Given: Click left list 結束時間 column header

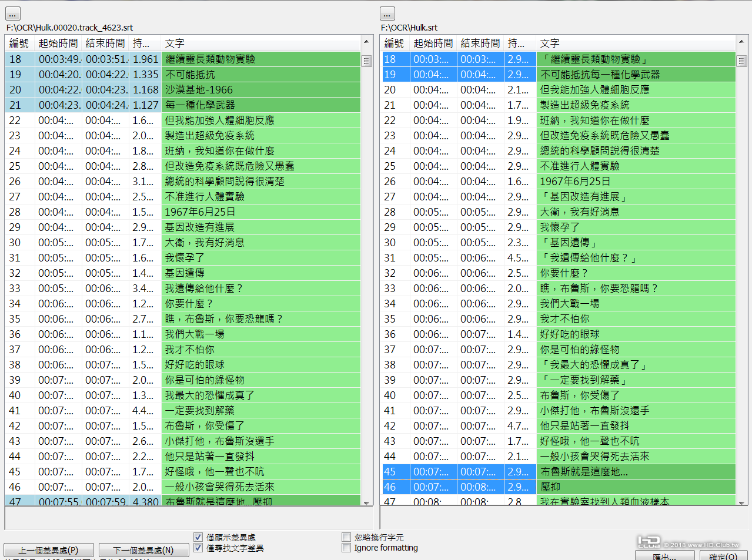Looking at the screenshot, I should click(x=105, y=43).
